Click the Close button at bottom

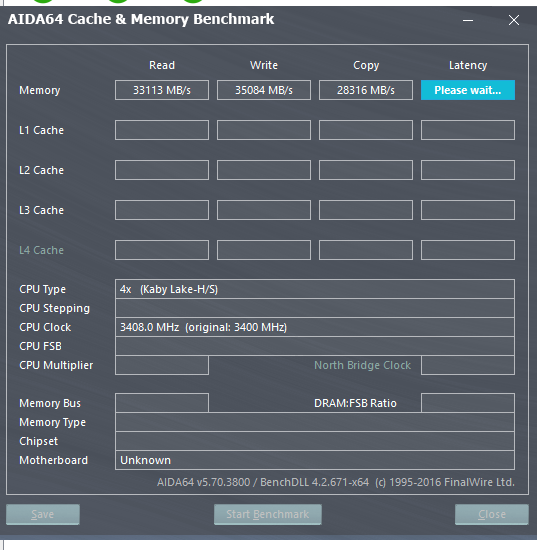click(x=492, y=514)
